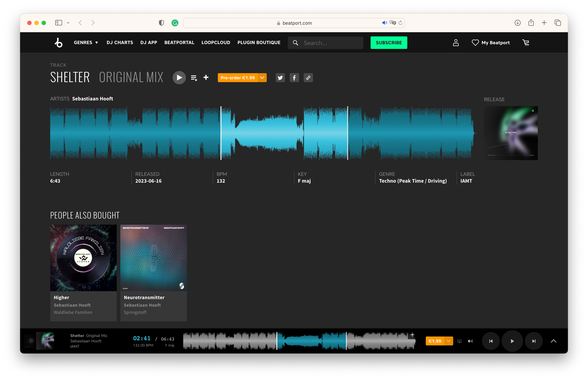Click the Grammarly extension icon
The width and height of the screenshot is (588, 380).
point(175,23)
